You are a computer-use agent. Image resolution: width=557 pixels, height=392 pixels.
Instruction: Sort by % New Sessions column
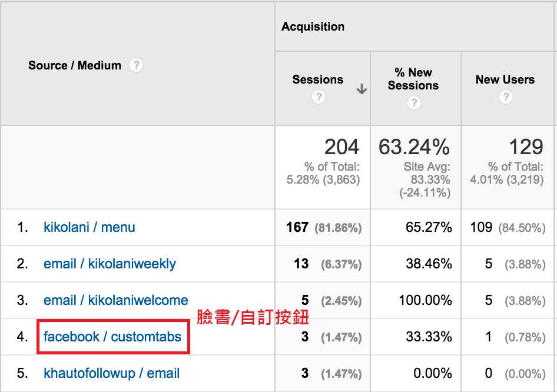tap(413, 79)
